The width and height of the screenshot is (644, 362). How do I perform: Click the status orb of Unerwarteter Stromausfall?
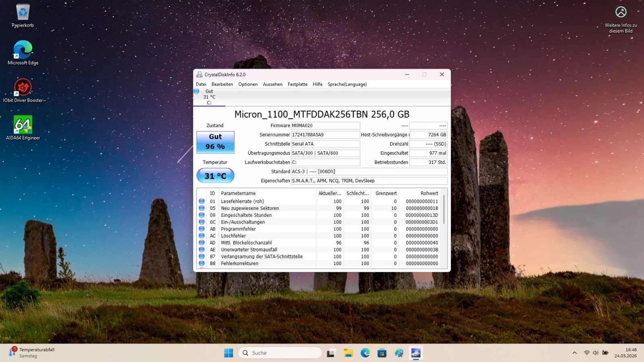coord(202,249)
